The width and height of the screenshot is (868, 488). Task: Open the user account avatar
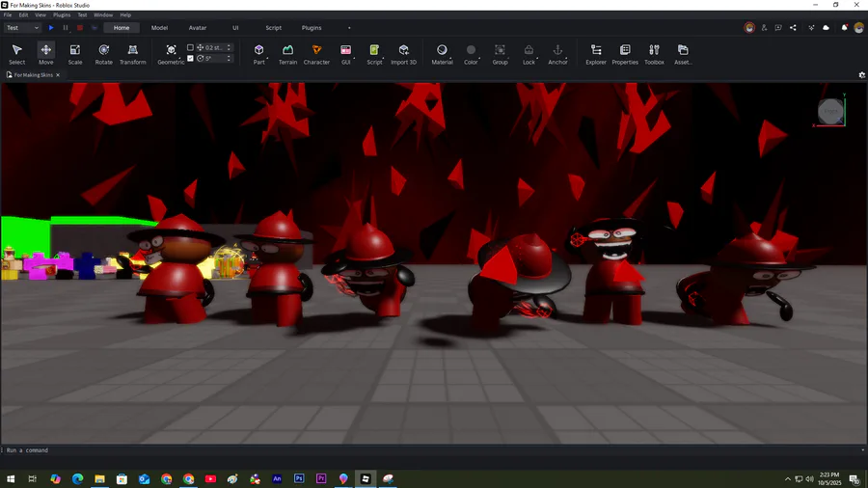point(858,28)
